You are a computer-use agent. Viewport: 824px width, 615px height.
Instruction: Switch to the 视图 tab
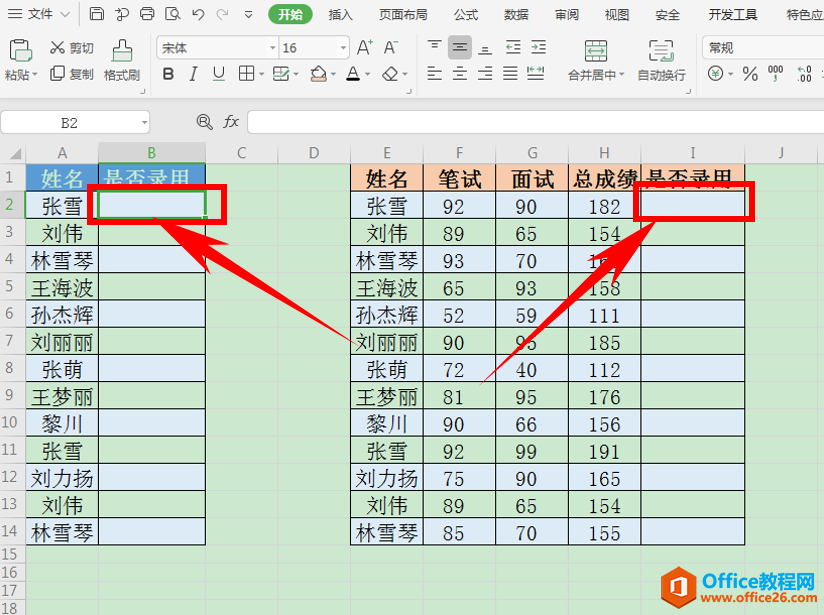[x=617, y=15]
